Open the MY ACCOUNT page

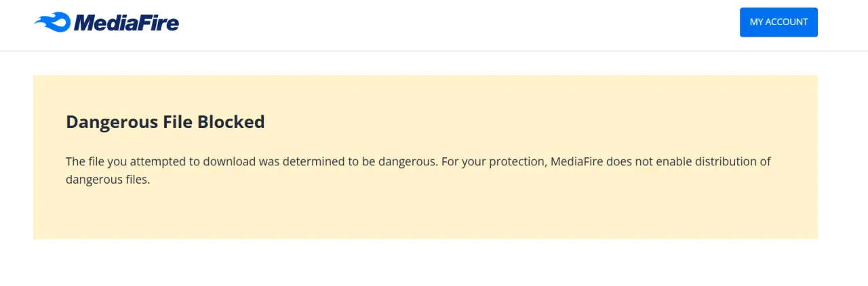778,22
